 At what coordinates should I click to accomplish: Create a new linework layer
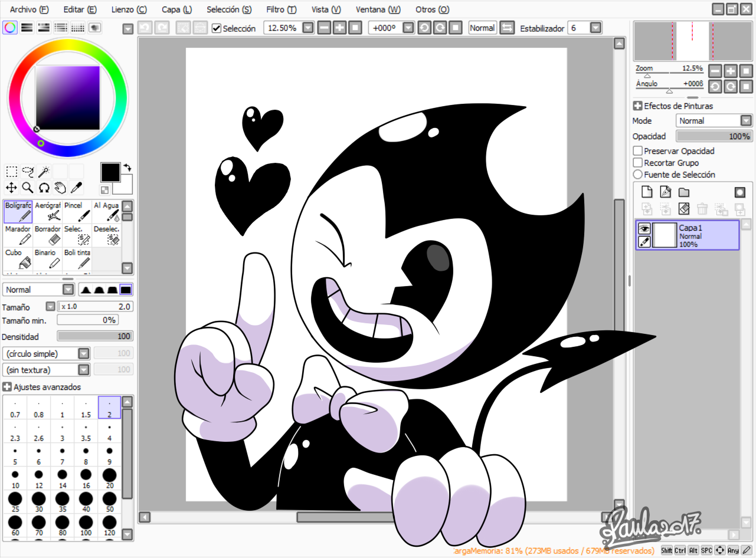point(666,192)
